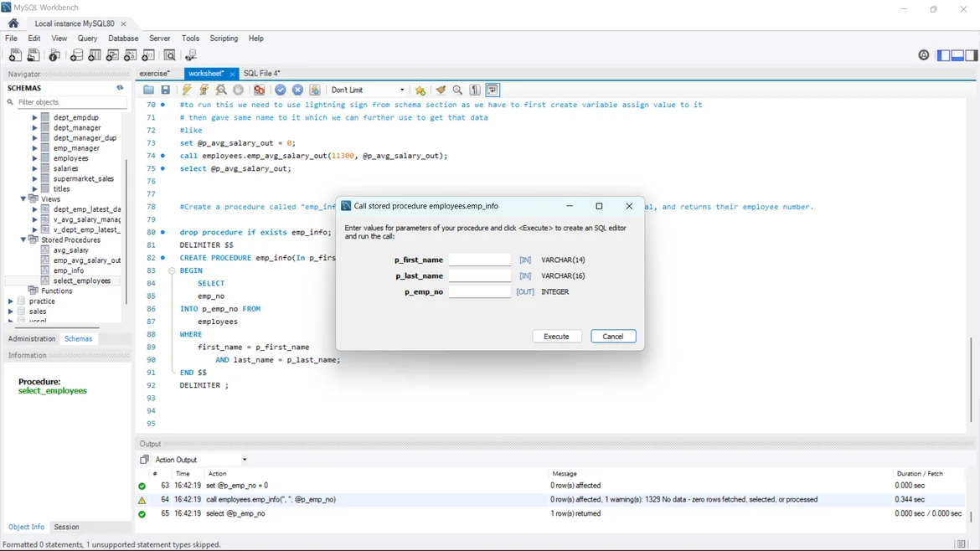Toggle the left sidebar panel visibility icon
This screenshot has width=980, height=551.
coord(943,55)
